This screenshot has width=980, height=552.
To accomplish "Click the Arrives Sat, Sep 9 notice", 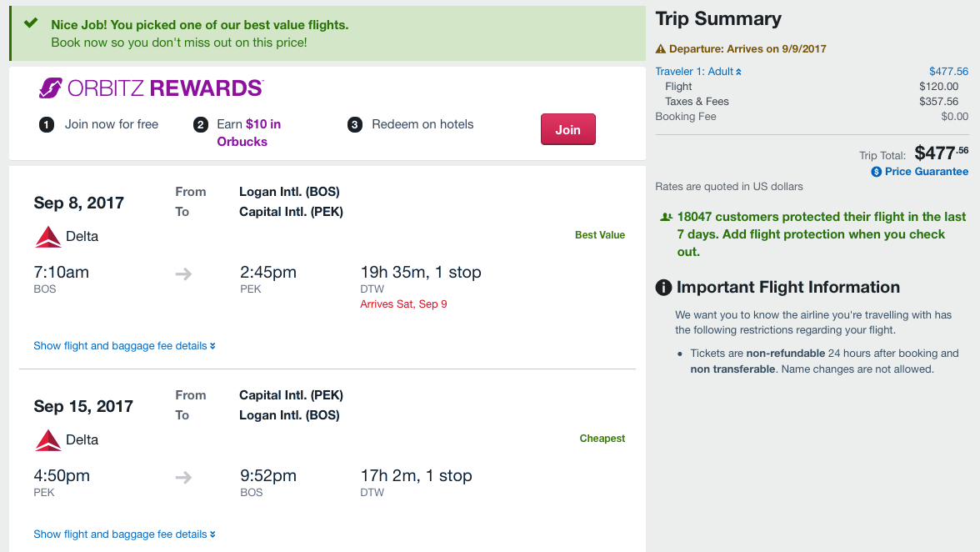I will (403, 304).
